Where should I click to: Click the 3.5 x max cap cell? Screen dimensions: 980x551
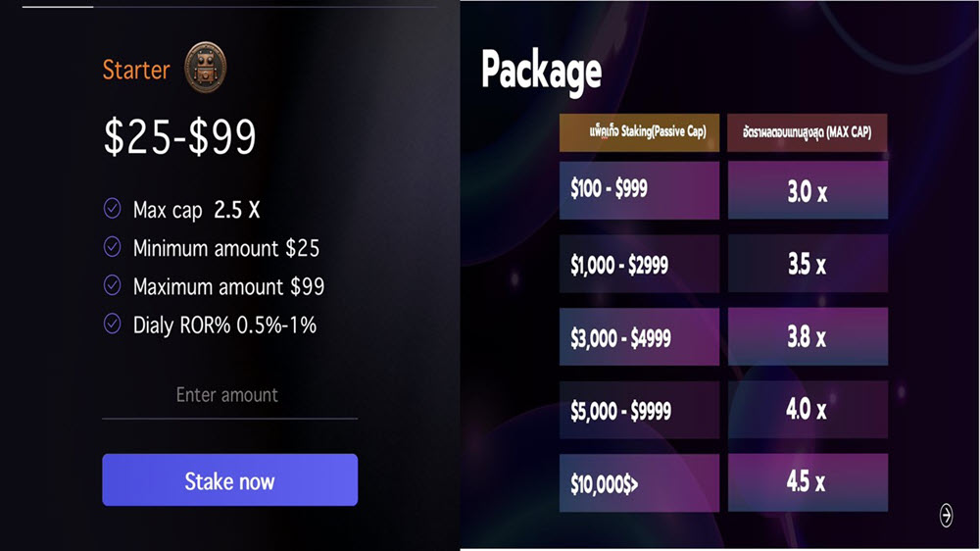point(808,264)
